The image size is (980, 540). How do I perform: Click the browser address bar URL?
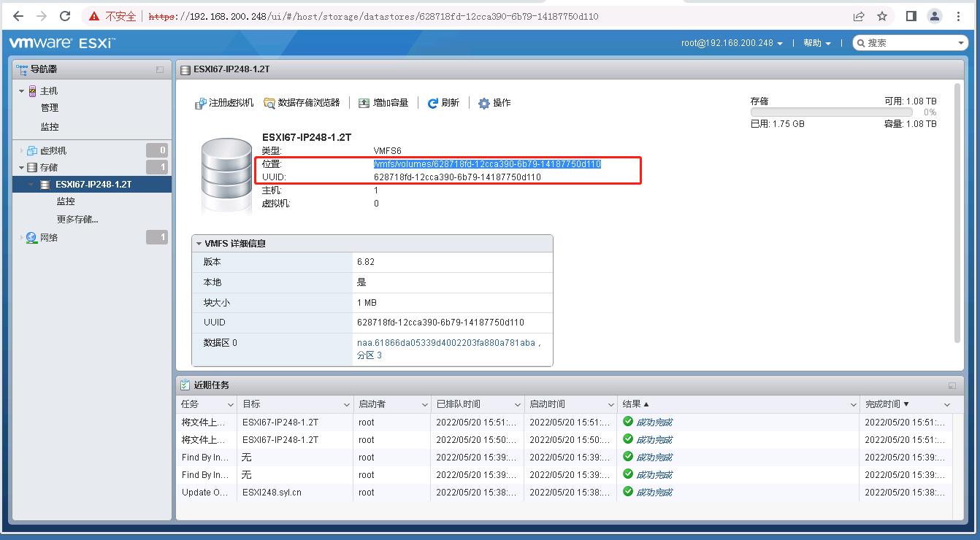[373, 16]
